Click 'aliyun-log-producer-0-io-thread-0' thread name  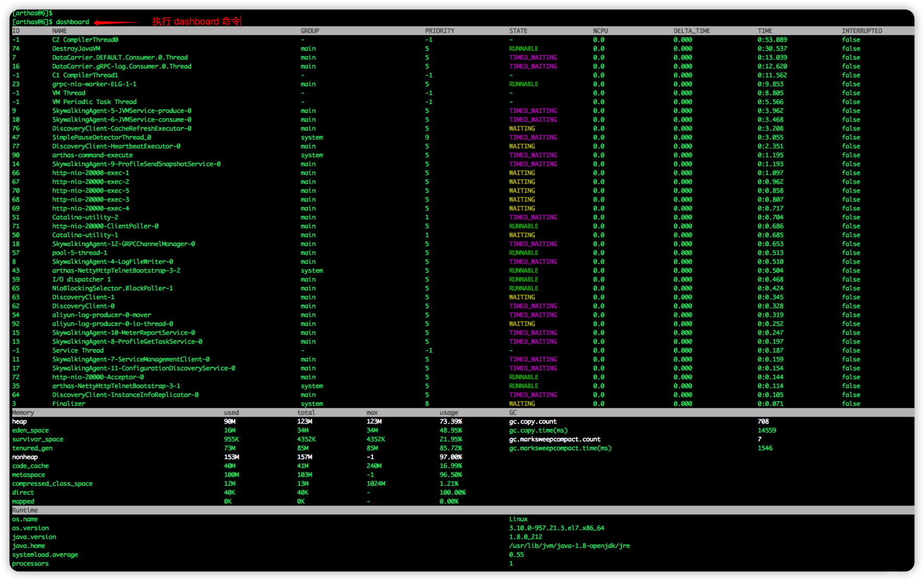click(x=113, y=324)
